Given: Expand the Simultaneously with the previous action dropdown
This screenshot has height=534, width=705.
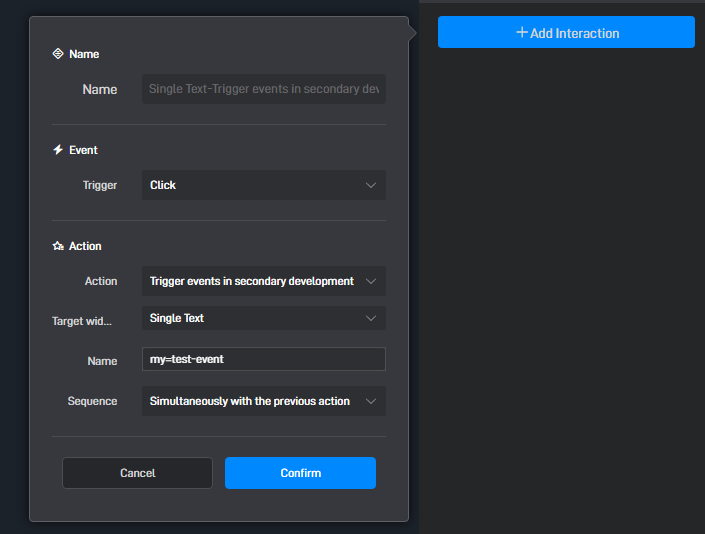Looking at the screenshot, I should pos(264,401).
